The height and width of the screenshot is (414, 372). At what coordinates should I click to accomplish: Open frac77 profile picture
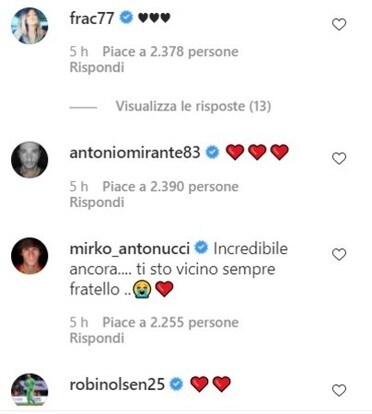tap(29, 26)
